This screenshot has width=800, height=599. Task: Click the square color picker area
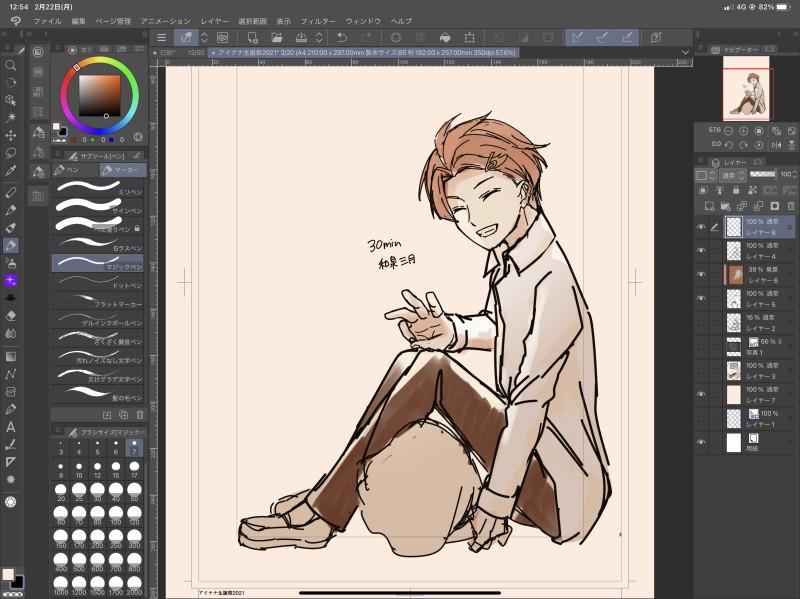pos(100,95)
